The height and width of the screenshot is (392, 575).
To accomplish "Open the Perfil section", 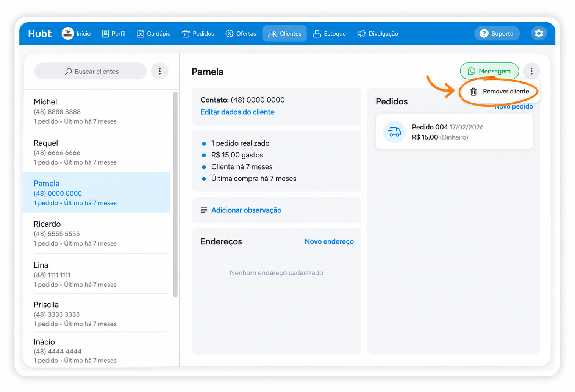I will (114, 34).
